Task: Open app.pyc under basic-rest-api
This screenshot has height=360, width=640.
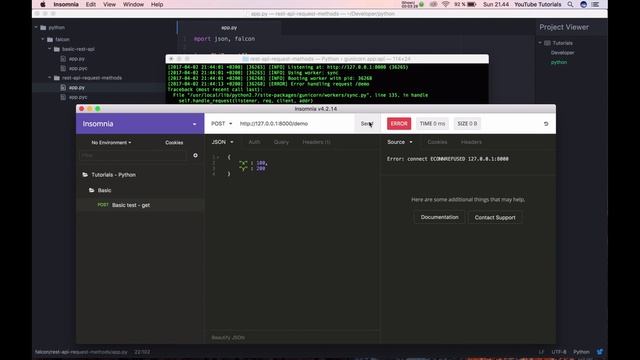Action: click(x=78, y=68)
